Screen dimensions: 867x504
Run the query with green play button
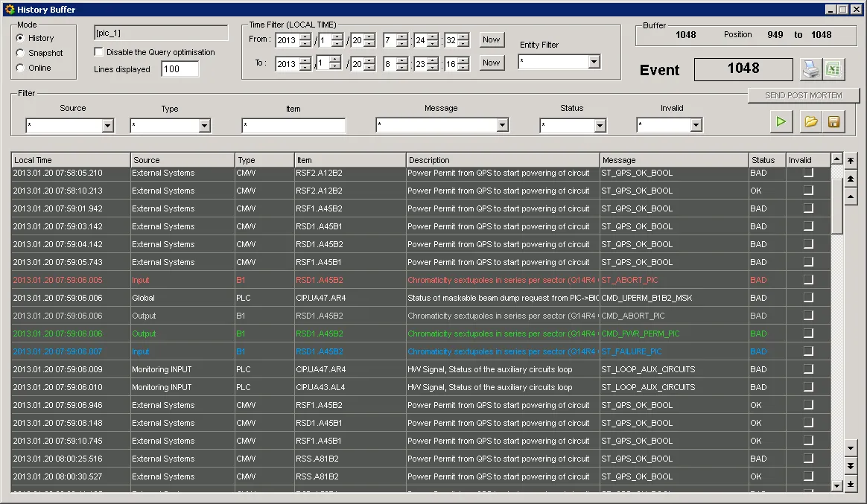click(781, 121)
